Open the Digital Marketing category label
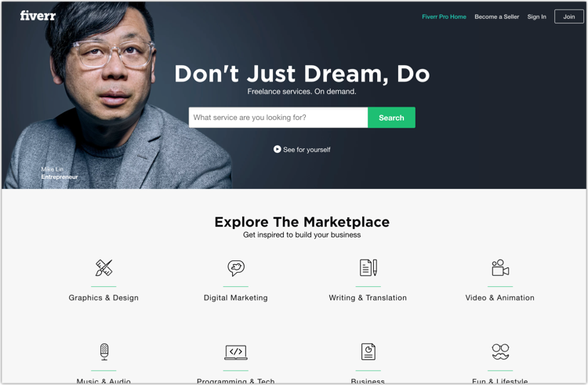 point(236,298)
